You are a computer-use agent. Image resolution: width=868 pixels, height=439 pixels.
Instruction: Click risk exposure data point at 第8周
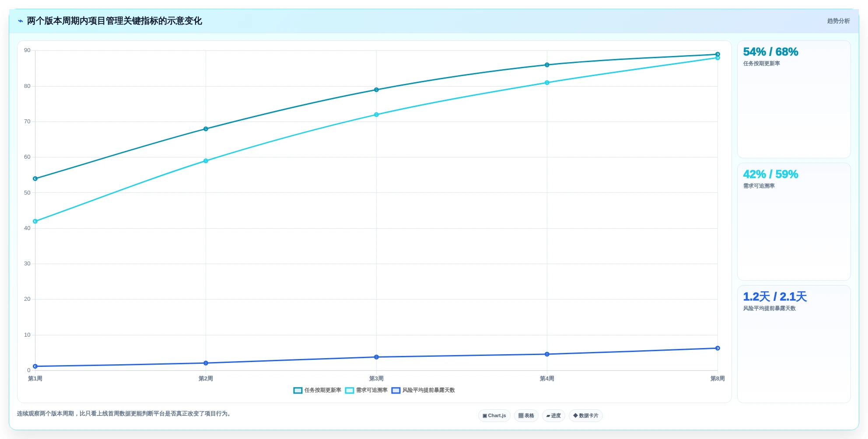(x=717, y=348)
